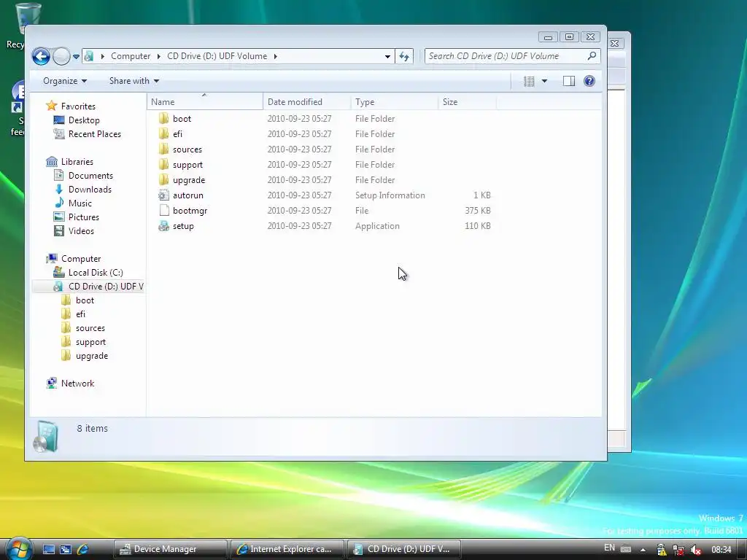Open Help with the blue question mark icon
Image resolution: width=747 pixels, height=560 pixels.
tap(589, 81)
